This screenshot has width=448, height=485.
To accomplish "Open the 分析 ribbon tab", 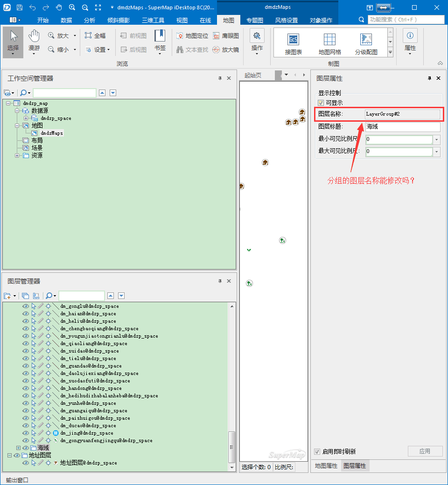I will [x=90, y=20].
